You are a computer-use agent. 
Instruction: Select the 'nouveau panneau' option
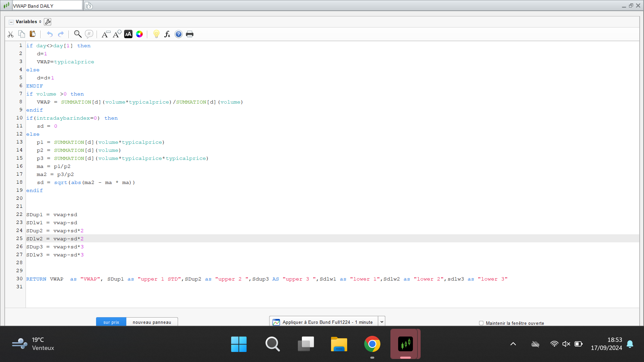click(x=152, y=322)
